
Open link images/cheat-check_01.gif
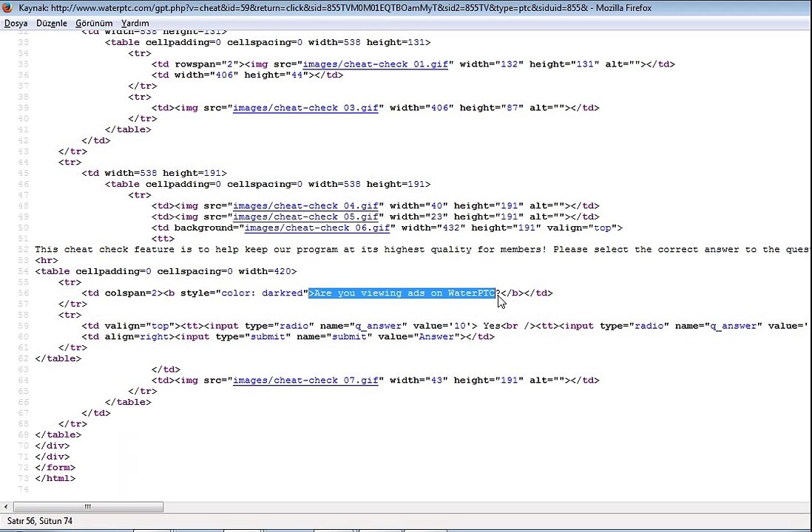(x=376, y=64)
